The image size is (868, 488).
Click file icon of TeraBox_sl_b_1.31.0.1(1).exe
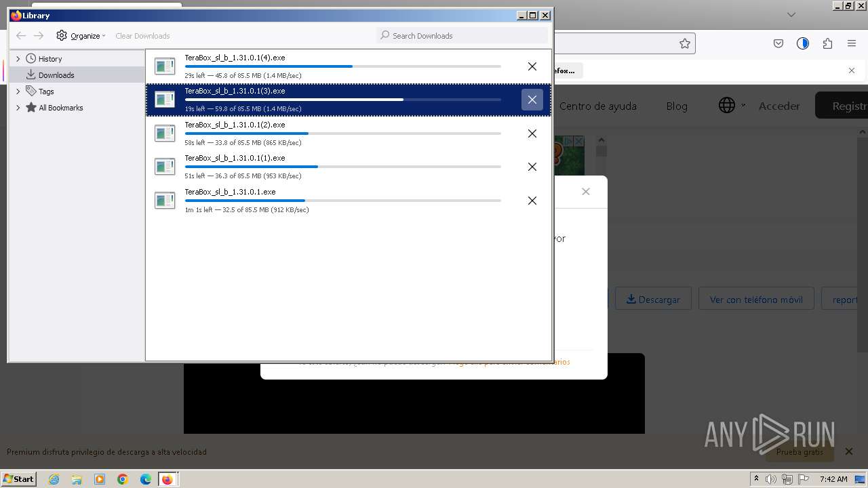coord(165,167)
